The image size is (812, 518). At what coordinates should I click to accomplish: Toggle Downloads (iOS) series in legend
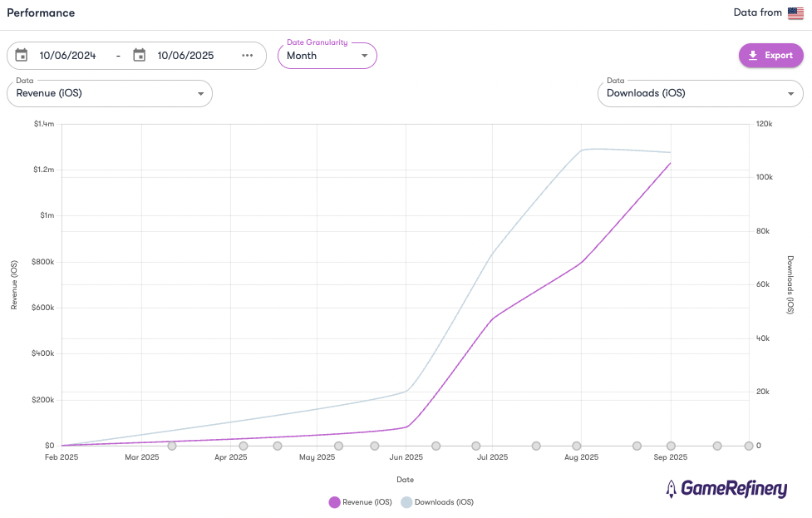pos(437,502)
